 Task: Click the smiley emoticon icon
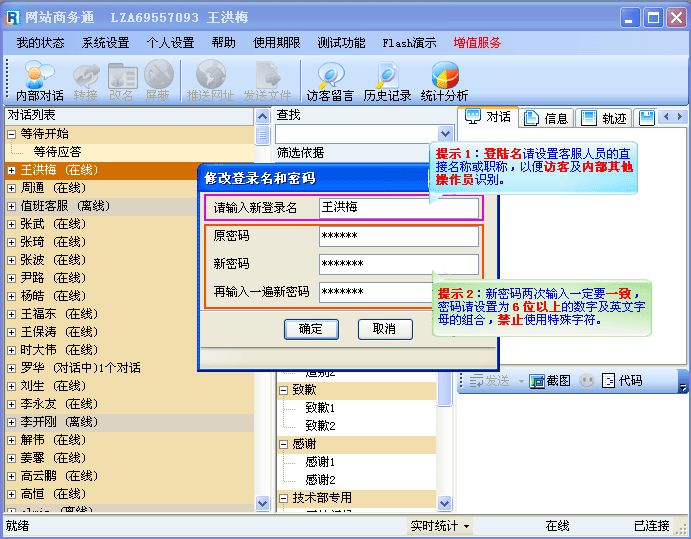[586, 381]
